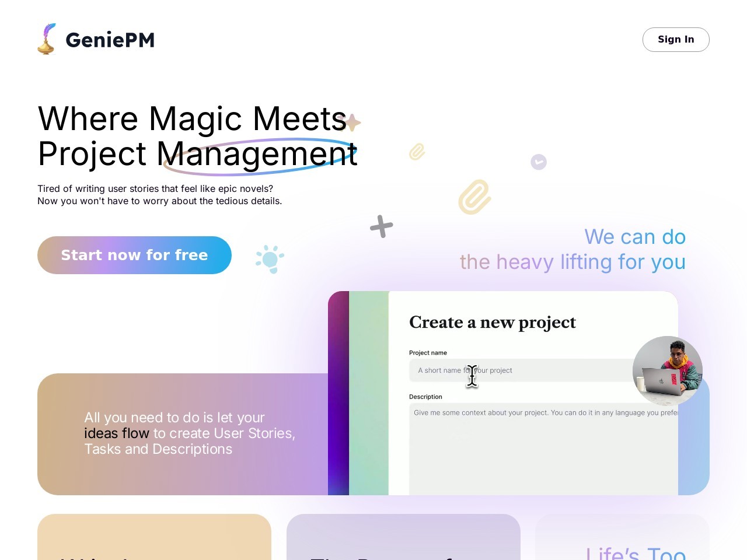Click the blue lightbulb icon
Viewport: 747px width, 560px height.
(x=270, y=259)
